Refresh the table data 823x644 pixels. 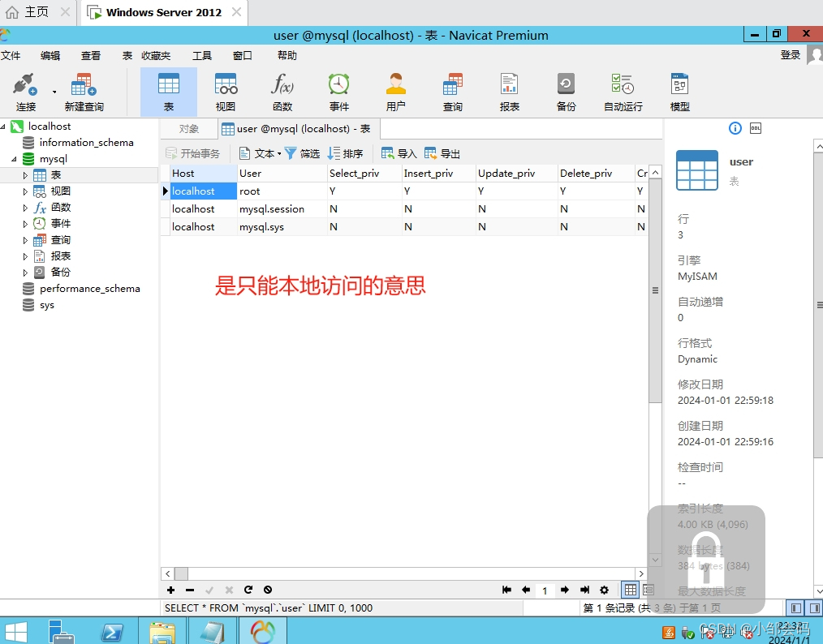coord(248,590)
